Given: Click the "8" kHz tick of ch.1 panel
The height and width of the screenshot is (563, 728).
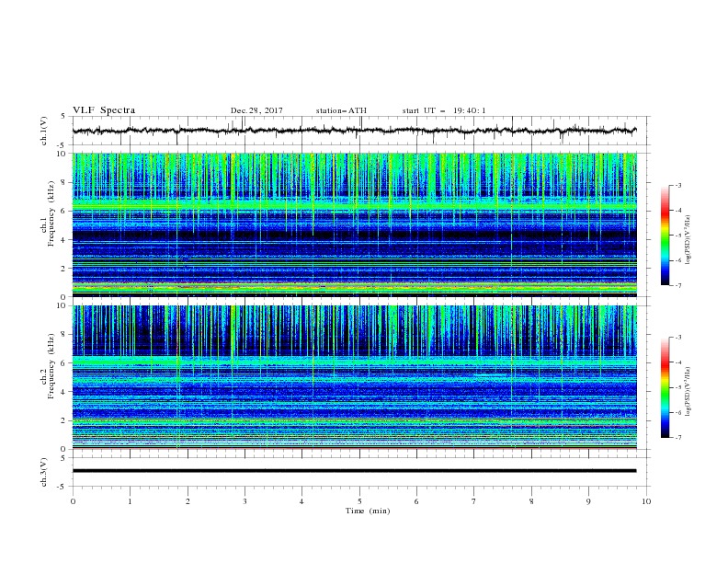Looking at the screenshot, I should [64, 182].
